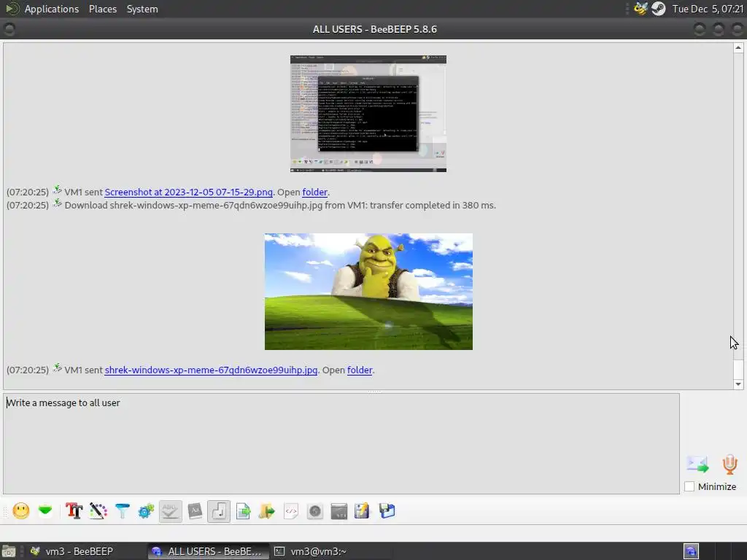Click the dark window screenshot icon
The image size is (747, 560).
coord(339,511)
